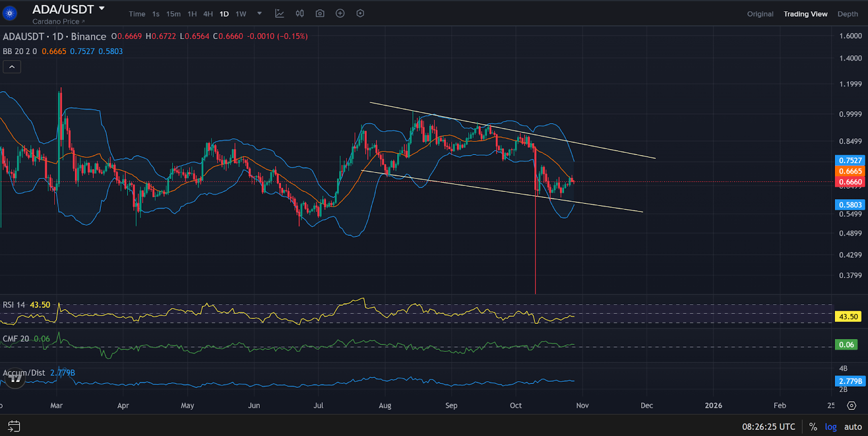Click the 08:26:25 UTC timezone clock
The height and width of the screenshot is (436, 868).
(768, 427)
